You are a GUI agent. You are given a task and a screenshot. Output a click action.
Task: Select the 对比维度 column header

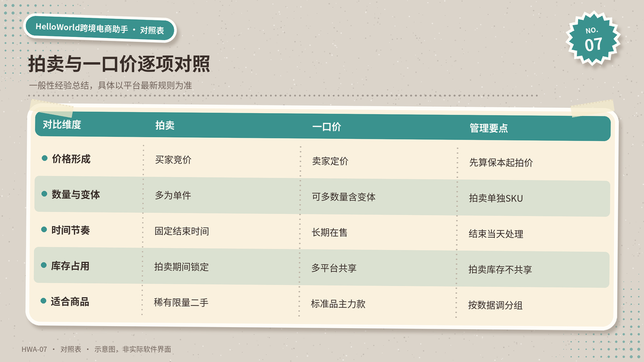62,125
